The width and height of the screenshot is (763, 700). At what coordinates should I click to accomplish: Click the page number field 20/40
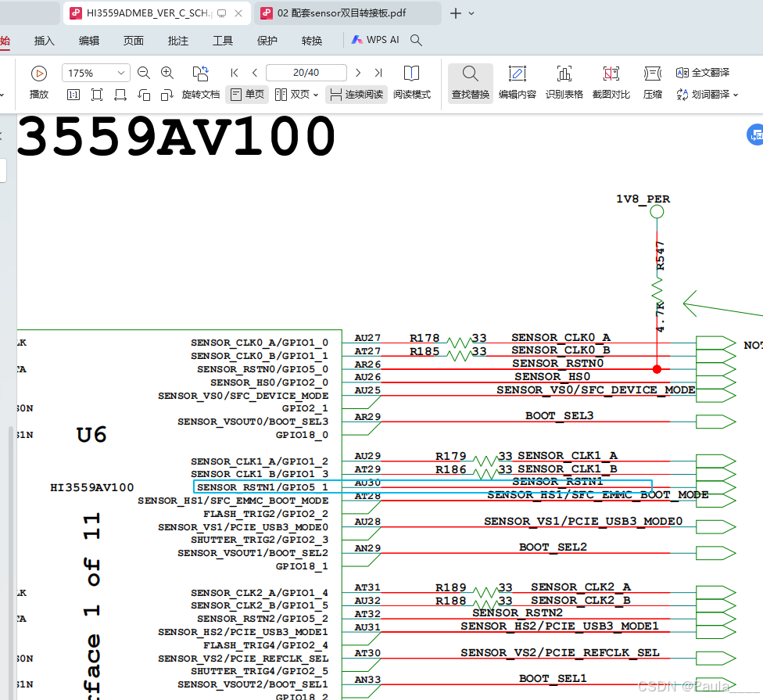[306, 73]
